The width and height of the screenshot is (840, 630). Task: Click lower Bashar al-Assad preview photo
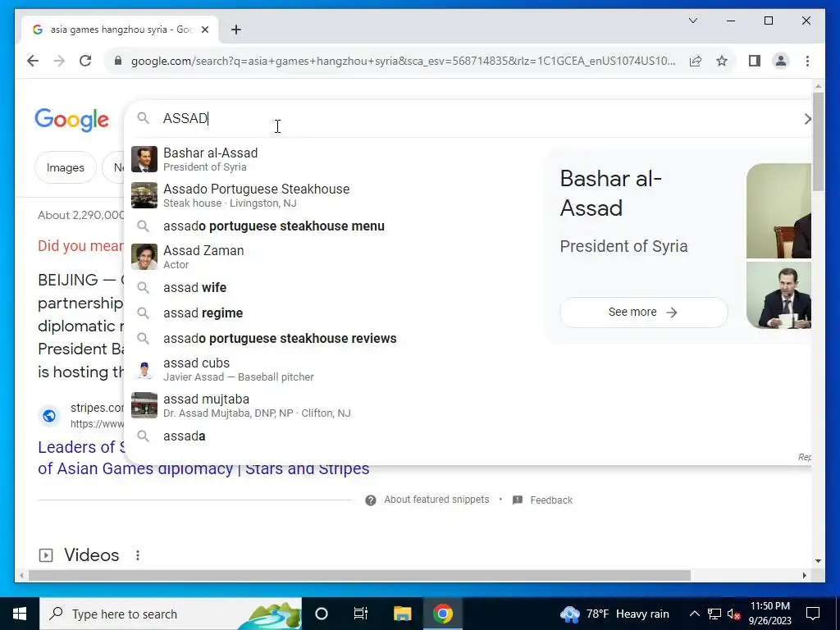pos(778,295)
